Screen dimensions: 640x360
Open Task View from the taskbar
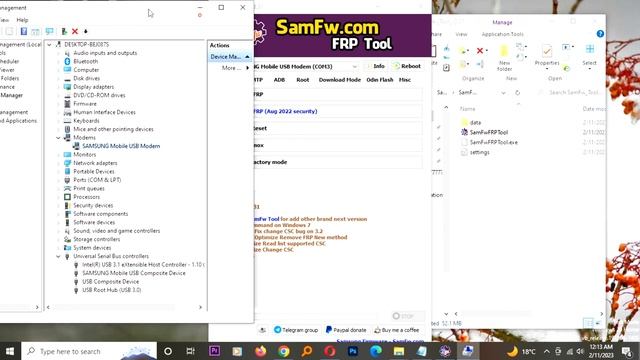(190, 351)
